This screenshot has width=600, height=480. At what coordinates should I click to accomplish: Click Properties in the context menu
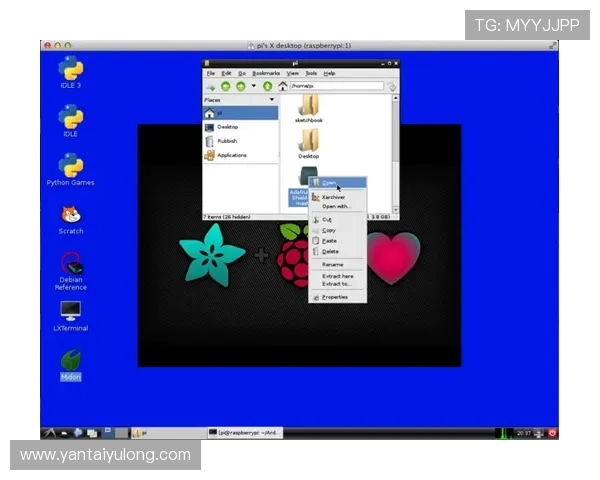click(334, 297)
